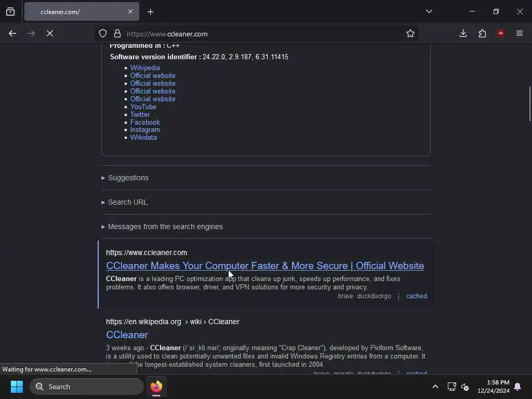
Task: Open the list all tabs dropdown
Action: coord(429,11)
